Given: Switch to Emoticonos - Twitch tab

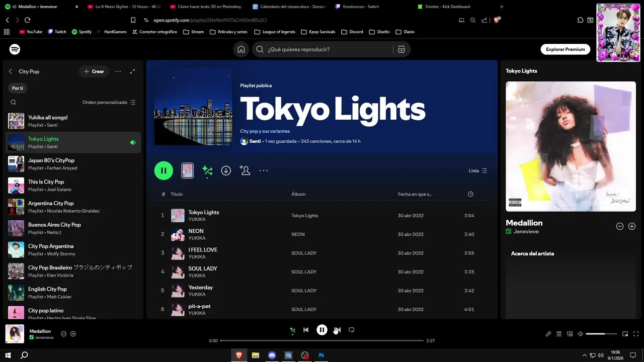Looking at the screenshot, I should tap(371, 7).
